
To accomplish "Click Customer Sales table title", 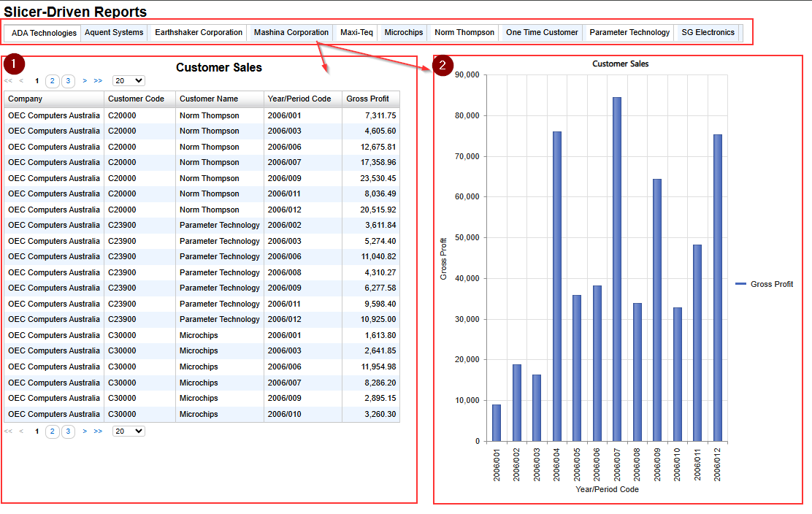I will pyautogui.click(x=218, y=67).
